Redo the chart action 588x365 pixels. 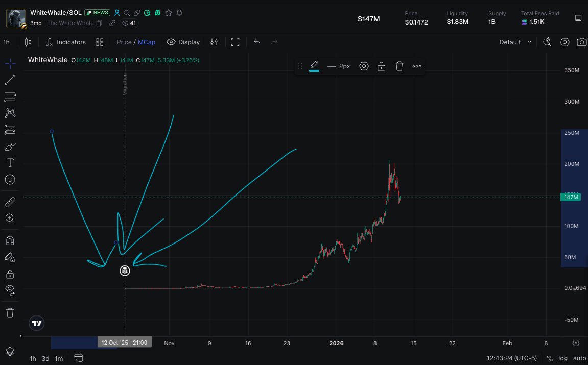[x=274, y=42]
